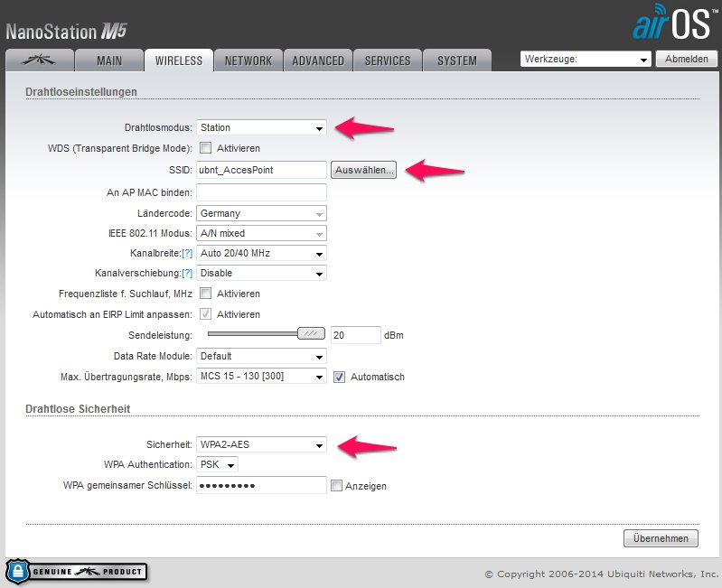722x588 pixels.
Task: Open the NETWORK tab
Action: point(248,61)
